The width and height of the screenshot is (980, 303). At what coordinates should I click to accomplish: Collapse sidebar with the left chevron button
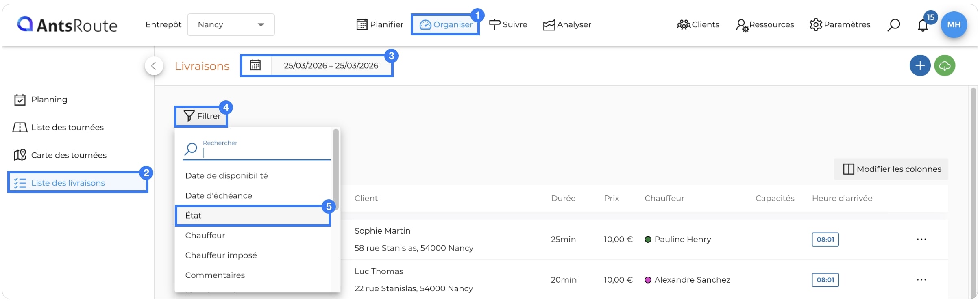pos(154,66)
